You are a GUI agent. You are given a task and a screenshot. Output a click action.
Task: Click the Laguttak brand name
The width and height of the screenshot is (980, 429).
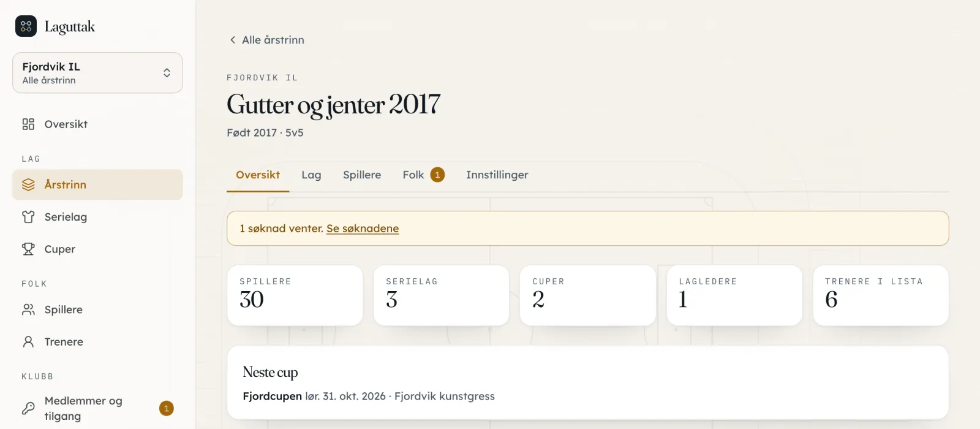point(70,27)
